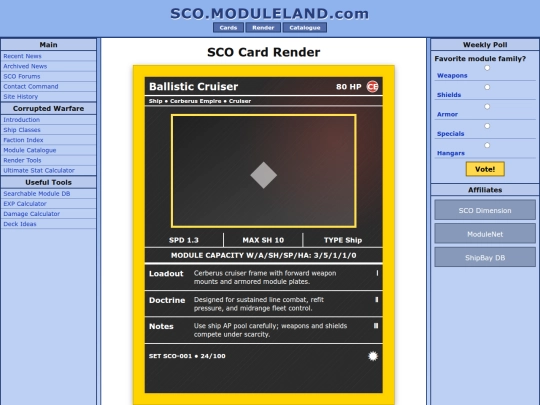Click the SPD 1.3 stat
The height and width of the screenshot is (405, 540).
click(x=184, y=240)
